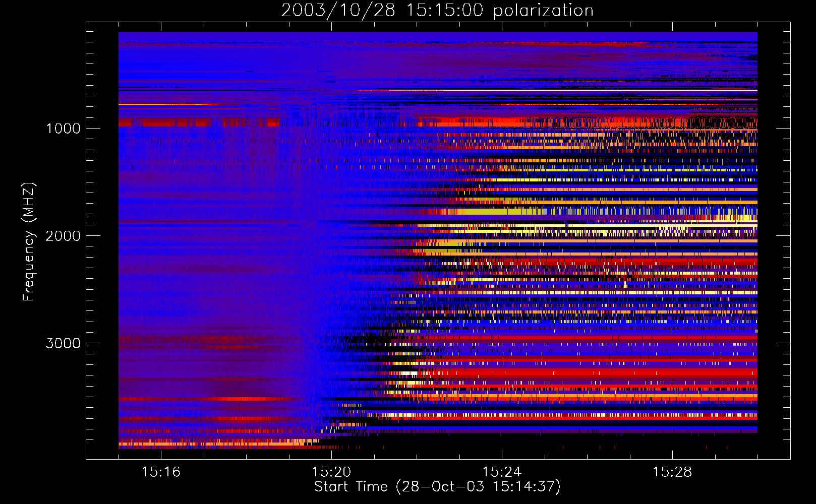Click the plot title '2003/10/28 15:15:00 polarization'
Viewport: 816px width, 504px height.
(437, 11)
